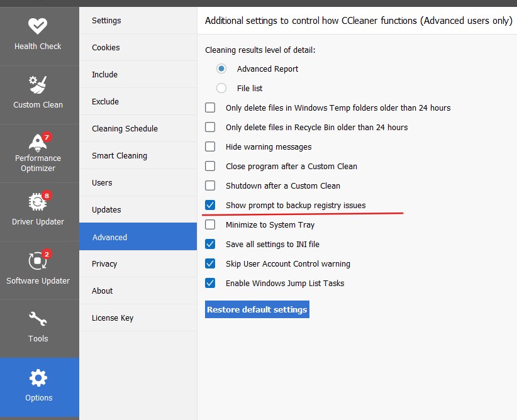Viewport: 517px width, 420px height.
Task: Click the Tools label
Action: click(38, 338)
